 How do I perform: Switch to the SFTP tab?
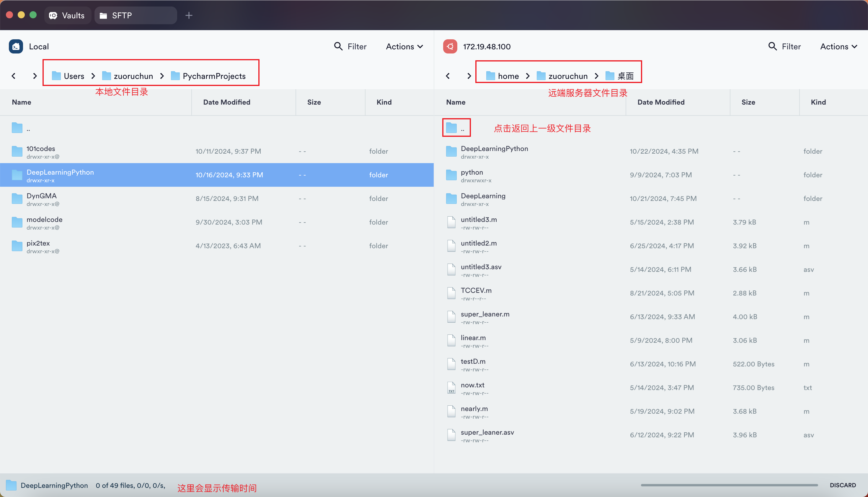click(136, 15)
